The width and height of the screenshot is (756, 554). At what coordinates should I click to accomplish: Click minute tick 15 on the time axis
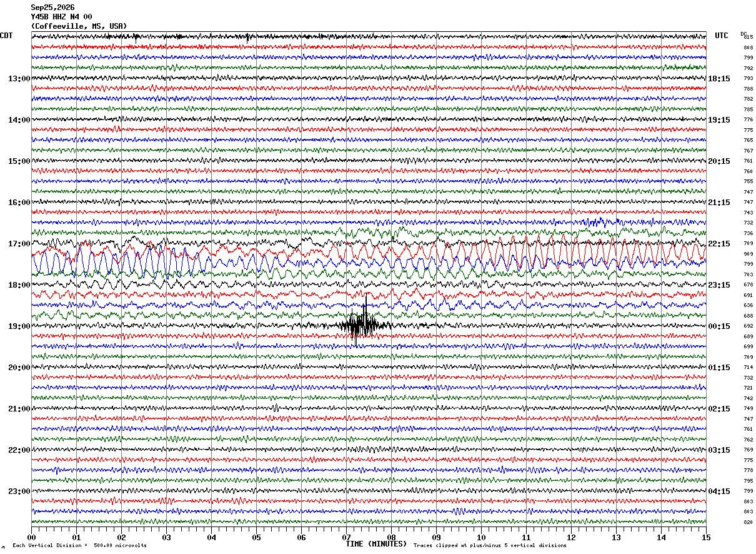click(x=705, y=537)
